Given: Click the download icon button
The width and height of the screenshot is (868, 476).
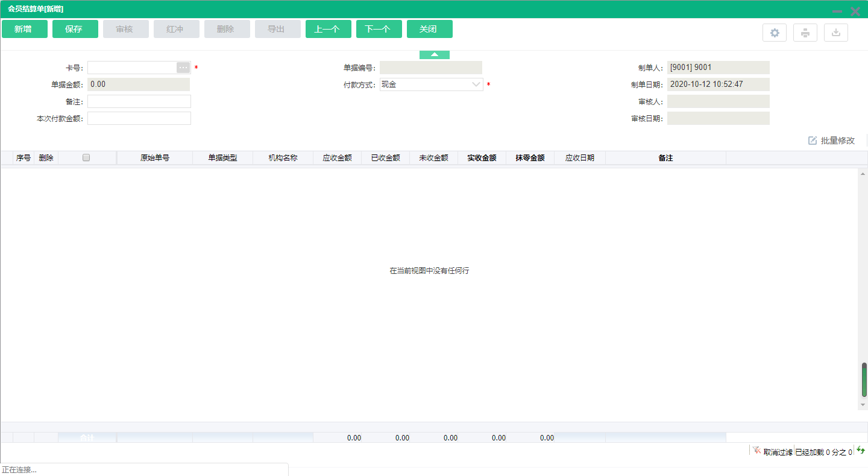Looking at the screenshot, I should 836,33.
